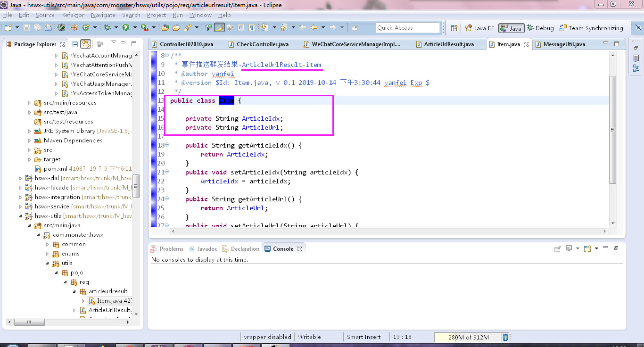Click the Previous Annotation arrow icon
644x347 pixels.
click(x=283, y=28)
